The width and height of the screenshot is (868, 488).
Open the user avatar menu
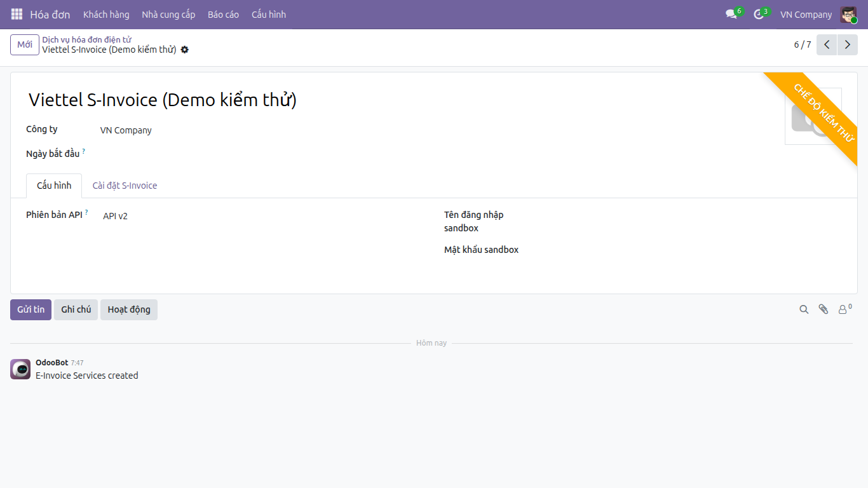[848, 14]
